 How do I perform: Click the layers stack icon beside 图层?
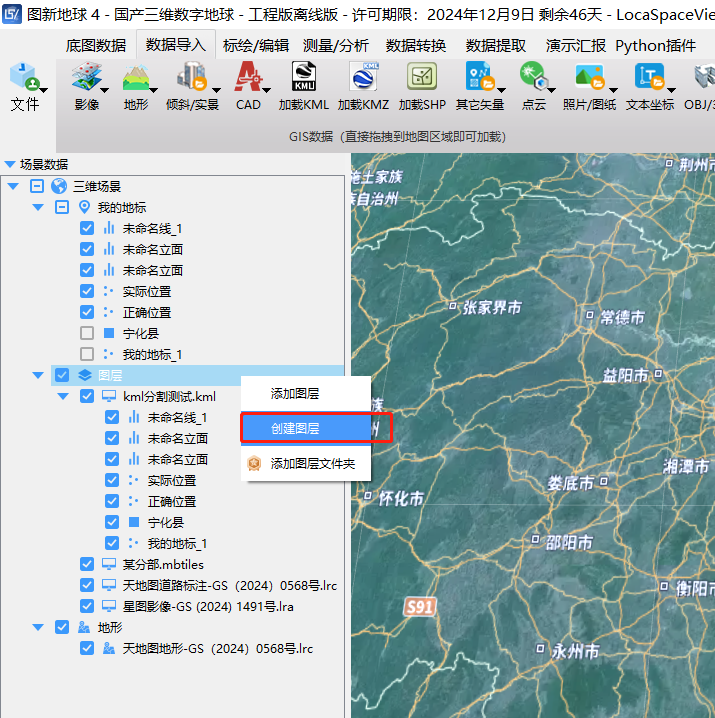[x=85, y=375]
